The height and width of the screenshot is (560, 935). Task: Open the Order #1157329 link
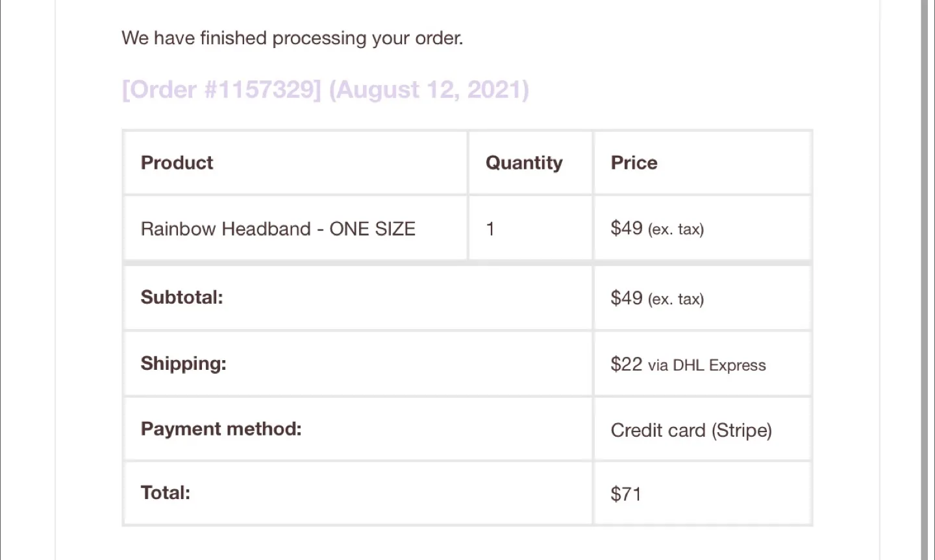(x=221, y=90)
